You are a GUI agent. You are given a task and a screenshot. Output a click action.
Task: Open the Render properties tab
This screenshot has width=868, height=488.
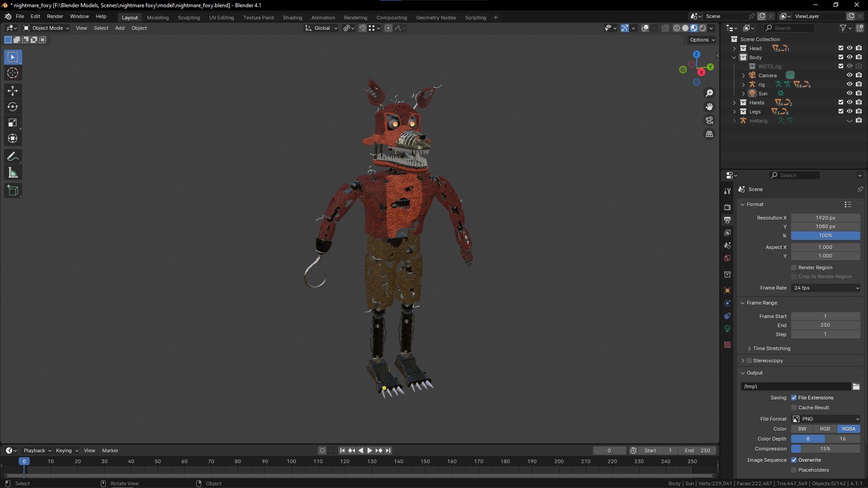pyautogui.click(x=727, y=207)
